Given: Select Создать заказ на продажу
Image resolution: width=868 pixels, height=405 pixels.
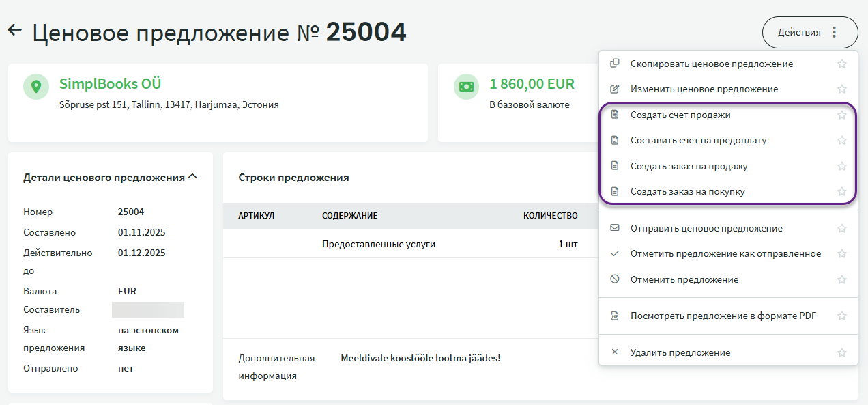Looking at the screenshot, I should pyautogui.click(x=689, y=167).
